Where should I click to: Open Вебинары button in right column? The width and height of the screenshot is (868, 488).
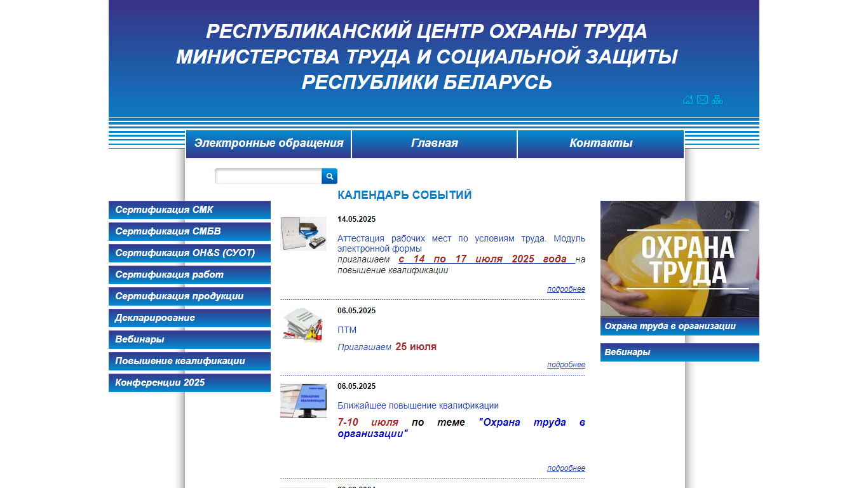pyautogui.click(x=680, y=353)
